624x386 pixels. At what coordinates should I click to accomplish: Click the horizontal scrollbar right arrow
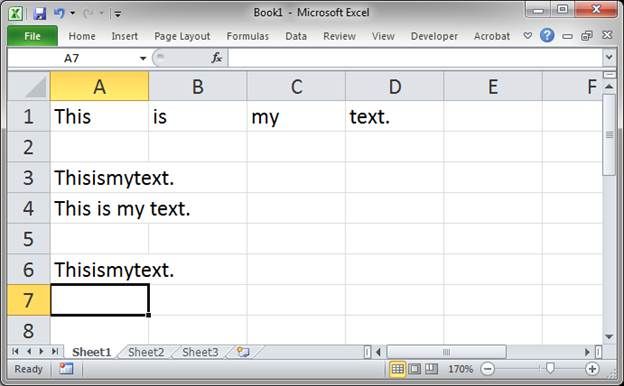point(587,352)
